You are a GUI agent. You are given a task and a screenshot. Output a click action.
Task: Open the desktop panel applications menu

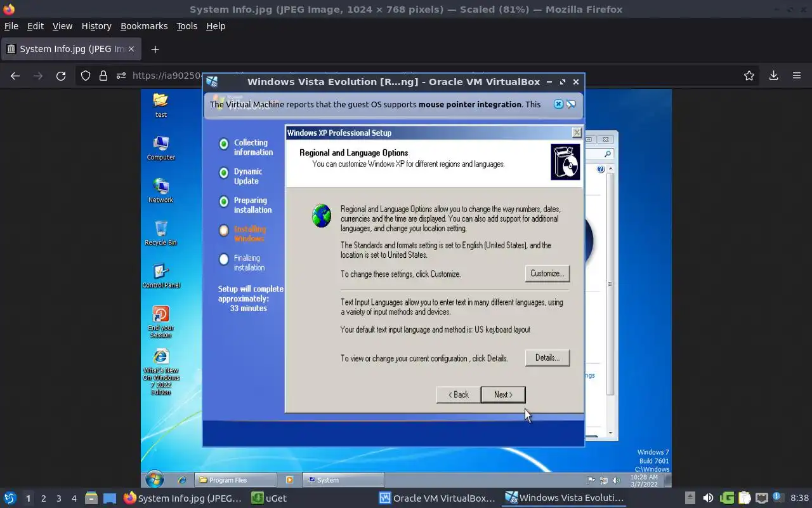coord(10,498)
